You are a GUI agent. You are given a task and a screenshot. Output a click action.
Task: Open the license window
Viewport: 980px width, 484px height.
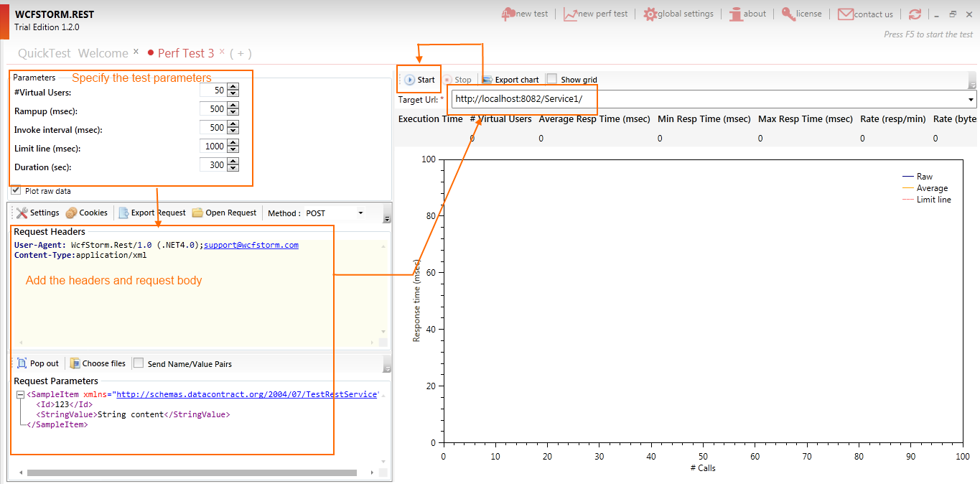coord(801,14)
